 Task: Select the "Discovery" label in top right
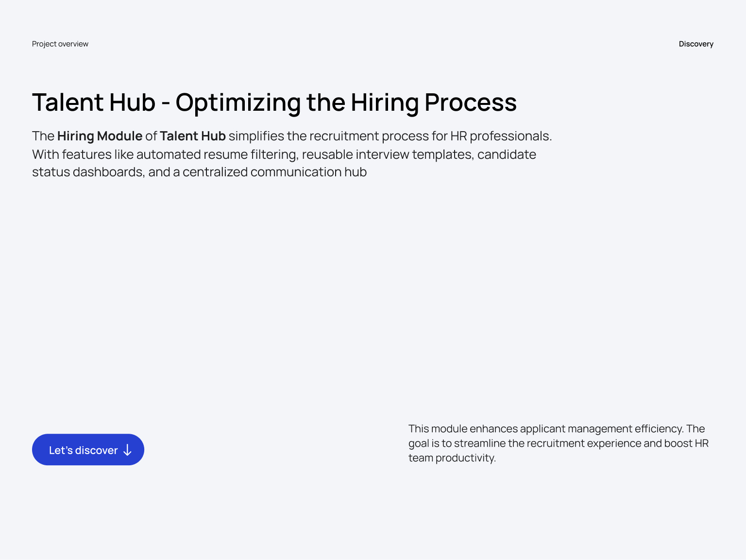click(x=695, y=44)
